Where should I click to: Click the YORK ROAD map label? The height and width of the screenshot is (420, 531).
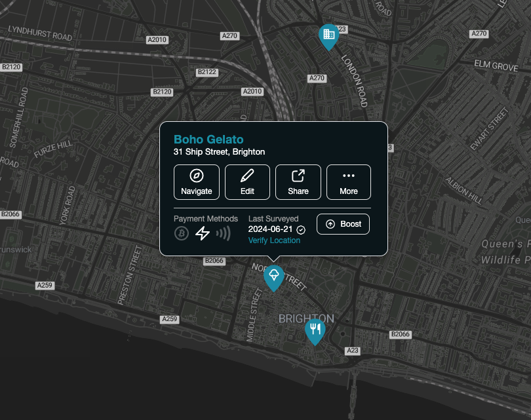click(x=67, y=206)
